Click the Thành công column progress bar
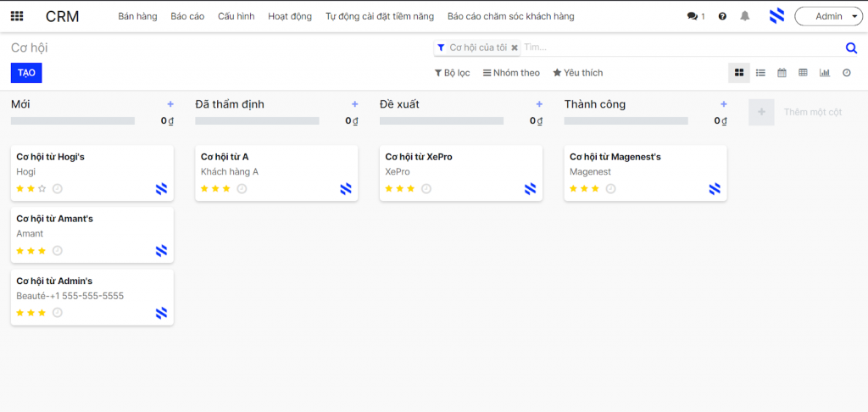The width and height of the screenshot is (868, 412). pos(626,120)
